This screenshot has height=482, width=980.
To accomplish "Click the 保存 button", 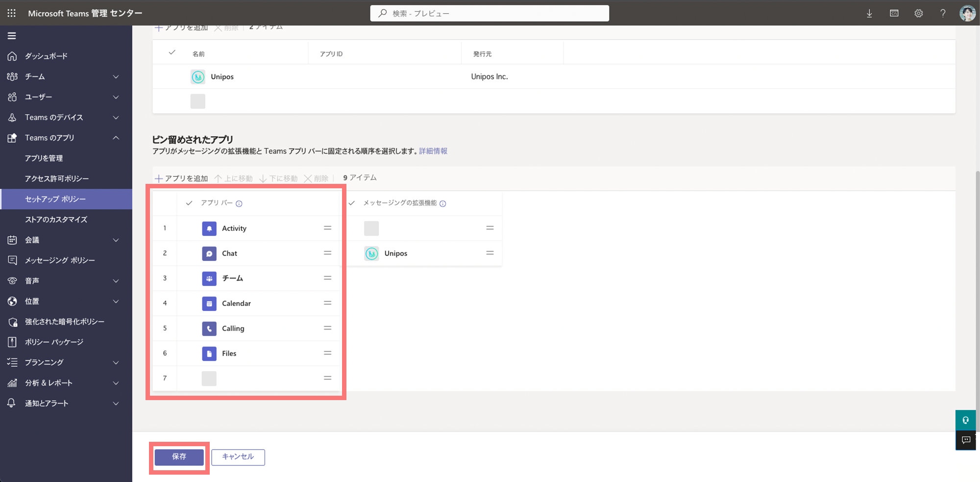I will click(x=179, y=457).
